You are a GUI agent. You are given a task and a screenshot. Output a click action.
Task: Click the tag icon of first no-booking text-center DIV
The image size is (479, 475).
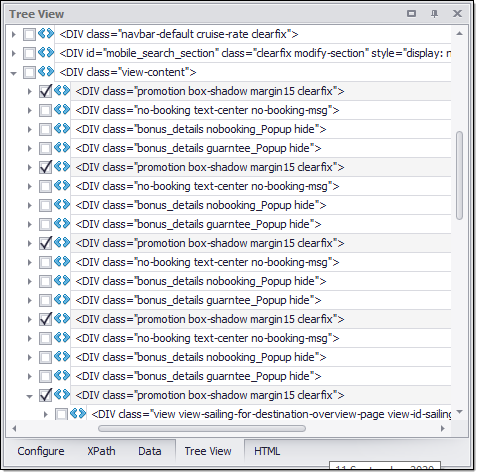(62, 110)
